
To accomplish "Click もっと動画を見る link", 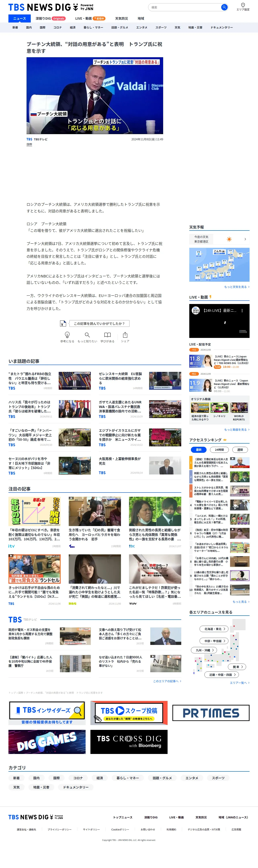I will pyautogui.click(x=237, y=430).
